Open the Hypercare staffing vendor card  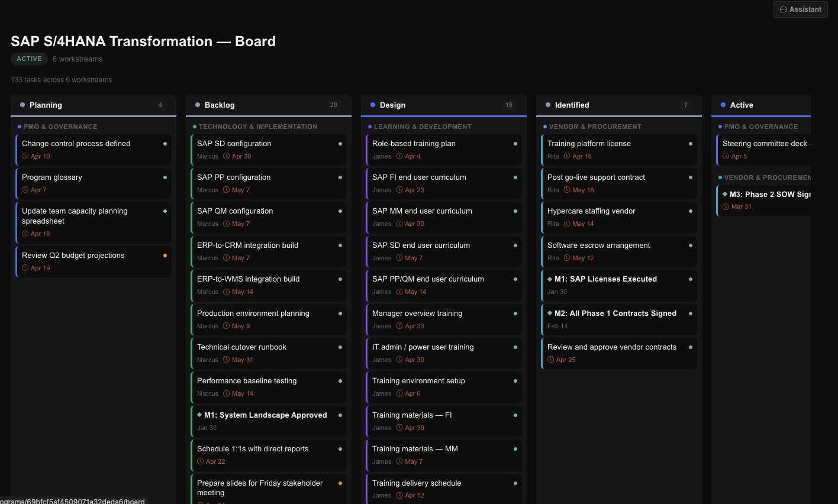click(619, 217)
